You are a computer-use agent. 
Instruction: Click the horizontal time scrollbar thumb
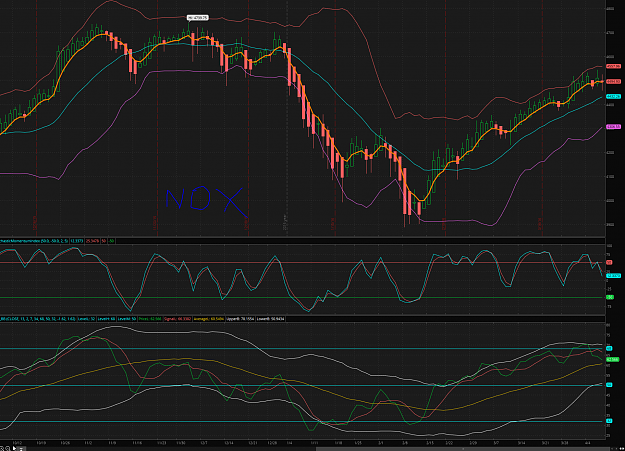pos(462,449)
